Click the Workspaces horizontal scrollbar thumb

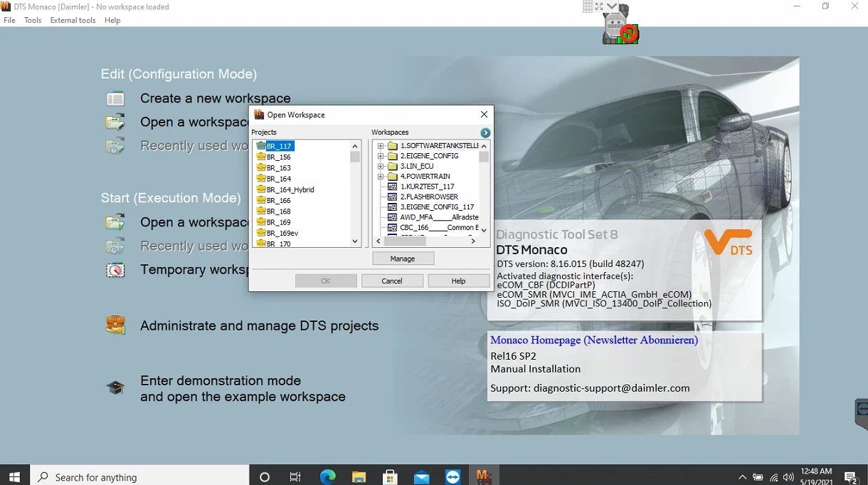pos(405,241)
